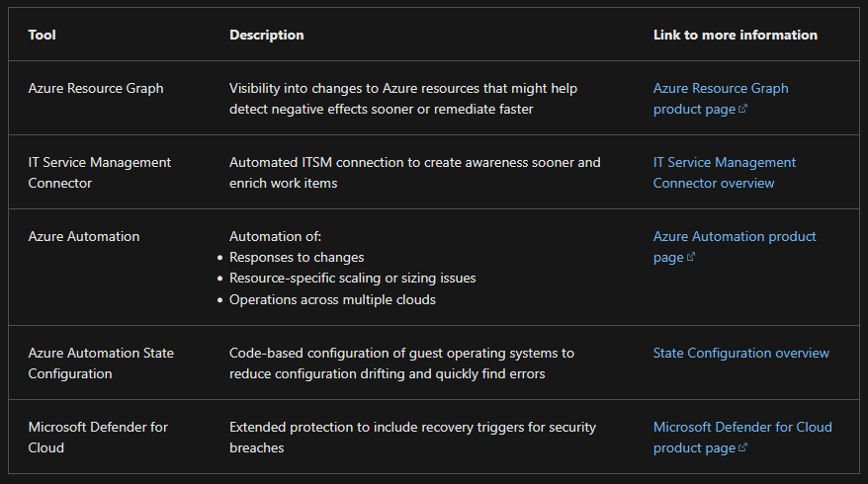This screenshot has height=484, width=868.
Task: Click the 'Automated ITSM connection' description
Action: (414, 173)
